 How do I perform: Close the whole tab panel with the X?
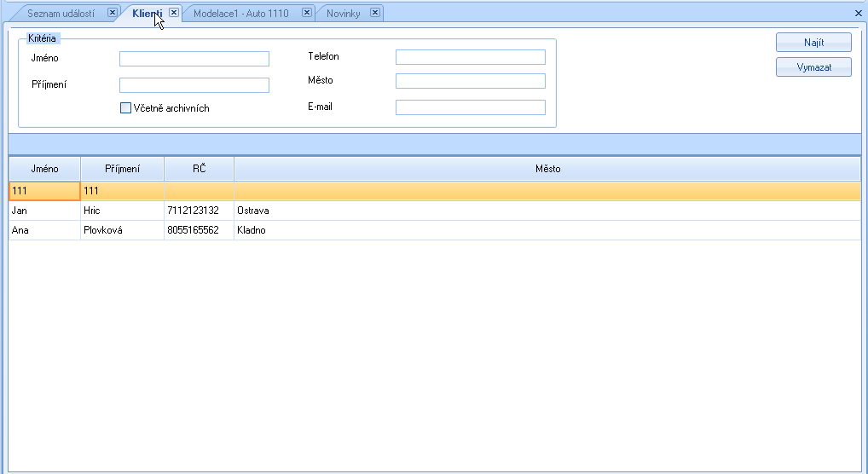pyautogui.click(x=858, y=14)
